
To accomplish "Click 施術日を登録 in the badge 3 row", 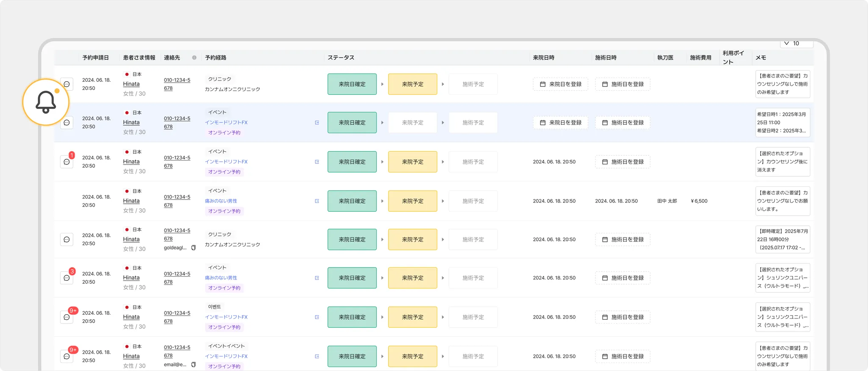I will (623, 278).
